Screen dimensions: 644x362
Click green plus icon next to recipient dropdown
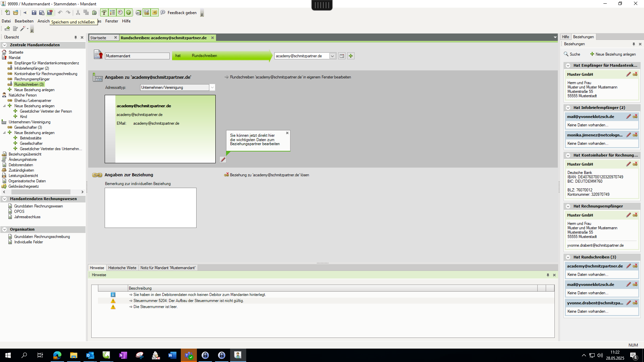click(x=351, y=56)
